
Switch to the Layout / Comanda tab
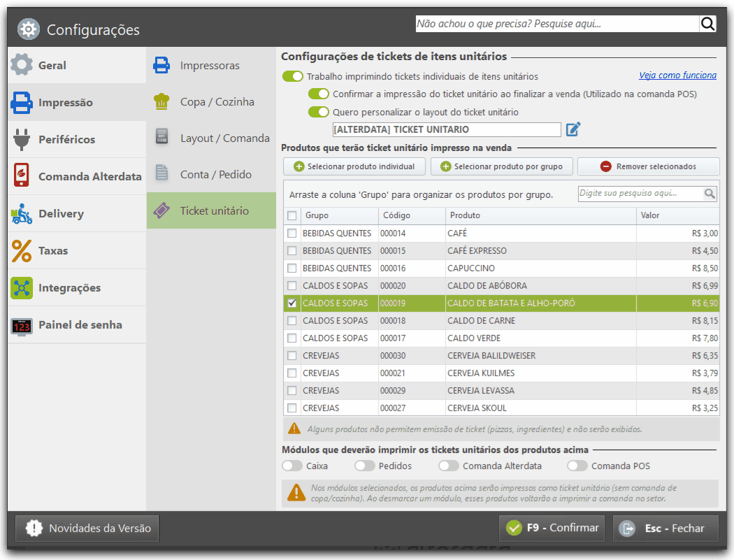coord(211,138)
